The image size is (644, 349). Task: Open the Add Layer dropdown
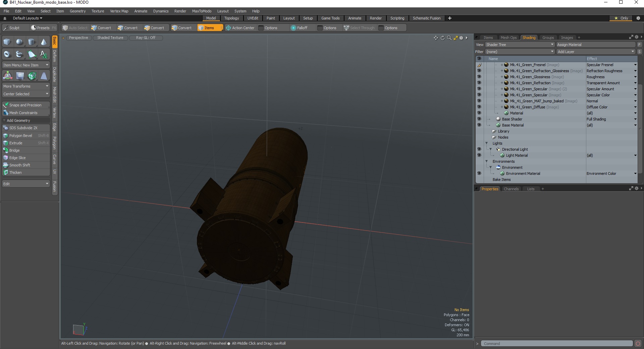pyautogui.click(x=596, y=52)
